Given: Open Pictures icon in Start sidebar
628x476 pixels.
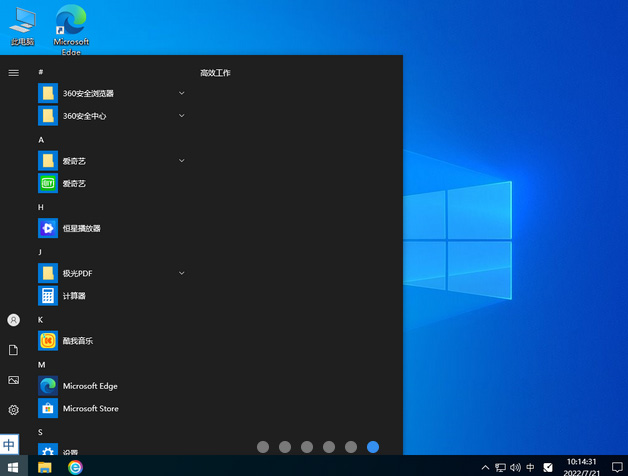Looking at the screenshot, I should coord(14,380).
